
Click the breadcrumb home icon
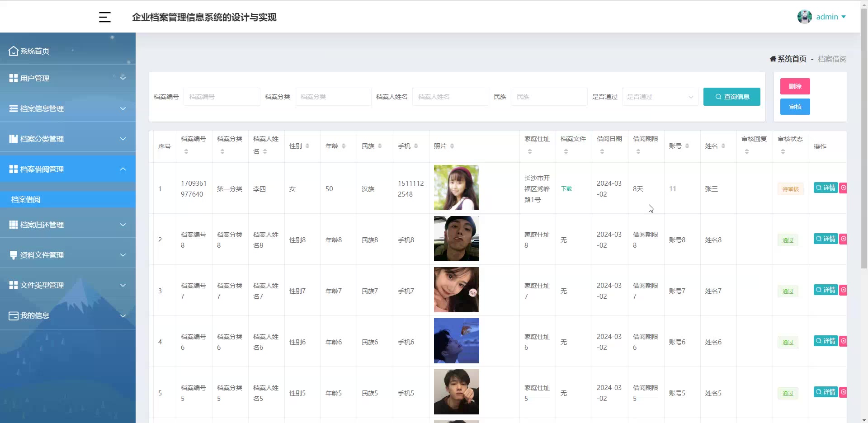coord(773,59)
